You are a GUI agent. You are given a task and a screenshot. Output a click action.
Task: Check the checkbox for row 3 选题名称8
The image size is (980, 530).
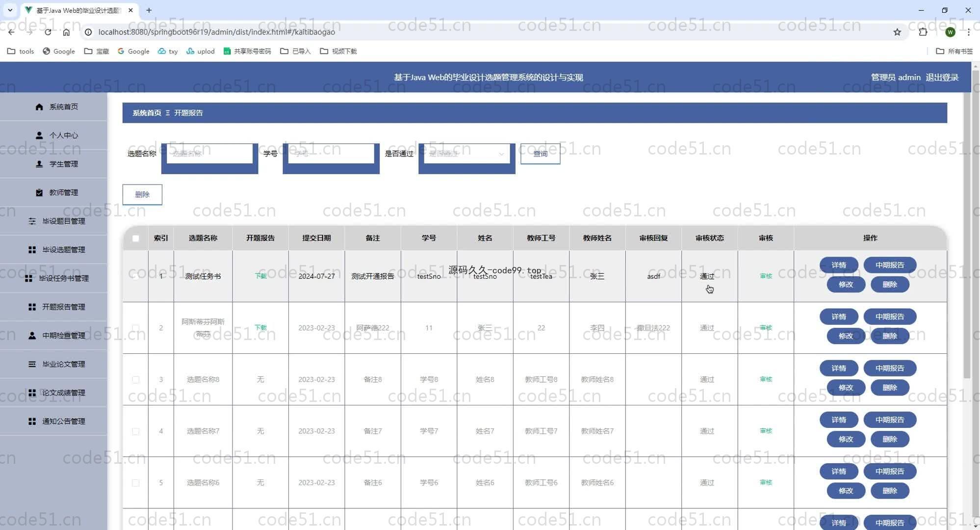point(136,379)
